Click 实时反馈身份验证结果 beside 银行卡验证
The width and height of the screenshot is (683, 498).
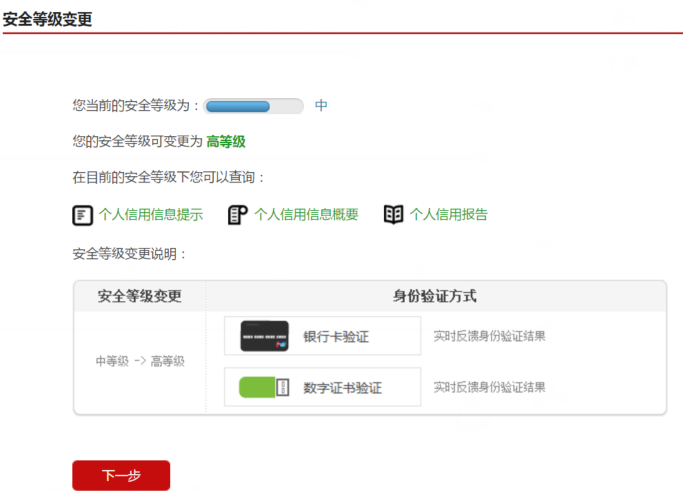489,336
